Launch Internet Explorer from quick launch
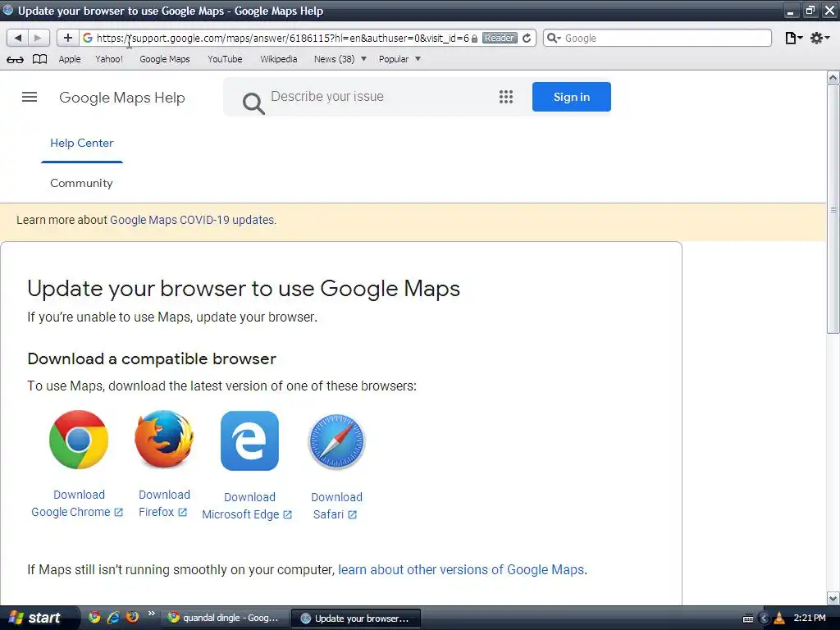The height and width of the screenshot is (630, 840). pyautogui.click(x=113, y=617)
